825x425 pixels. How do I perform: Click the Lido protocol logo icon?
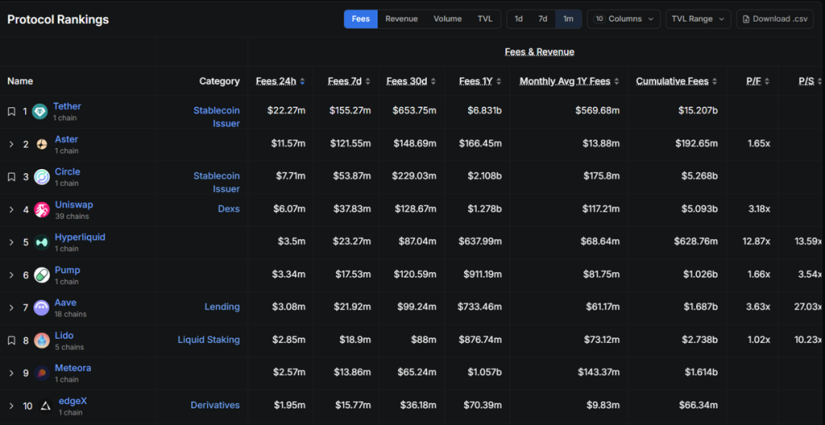(42, 341)
